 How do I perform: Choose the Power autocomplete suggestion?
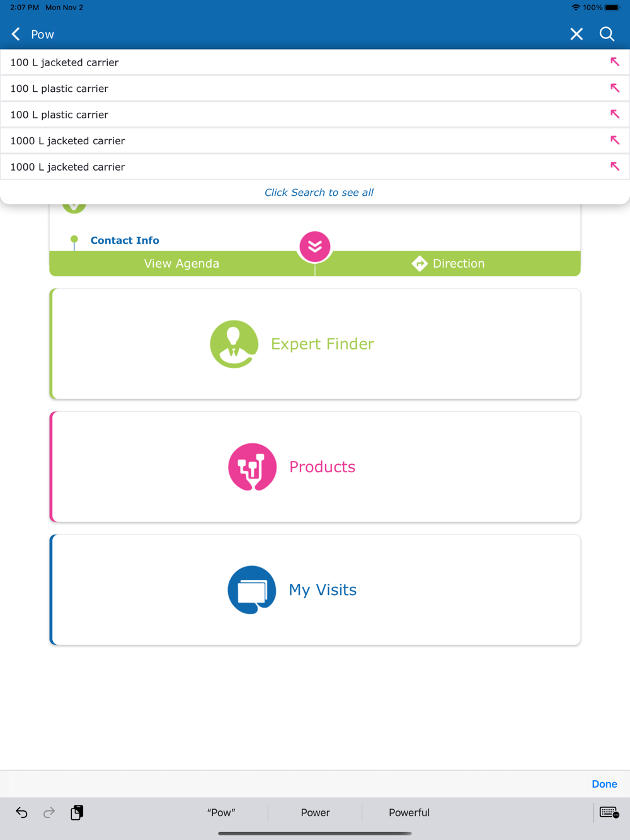315,812
